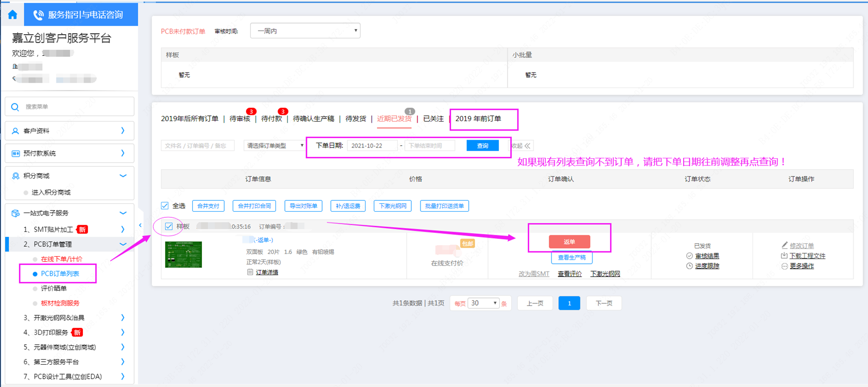
Task: Click the search magnifier icon in sidebar
Action: pyautogui.click(x=15, y=107)
